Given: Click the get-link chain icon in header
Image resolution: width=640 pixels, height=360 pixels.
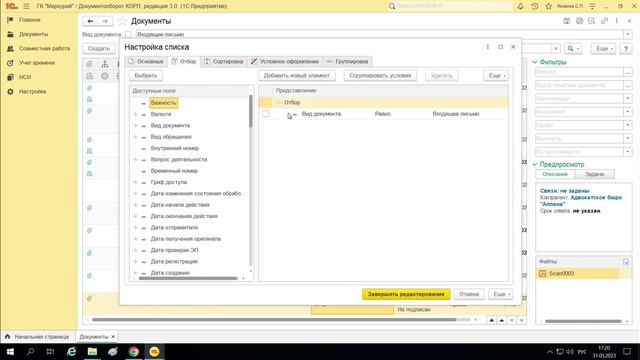Looking at the screenshot, I should click(604, 20).
